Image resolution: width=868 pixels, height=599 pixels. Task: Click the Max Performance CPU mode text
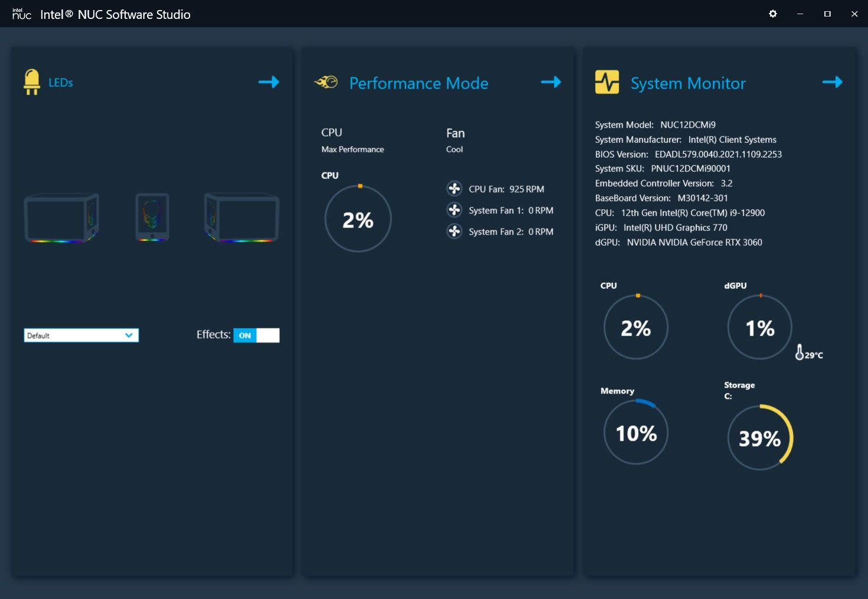point(353,149)
